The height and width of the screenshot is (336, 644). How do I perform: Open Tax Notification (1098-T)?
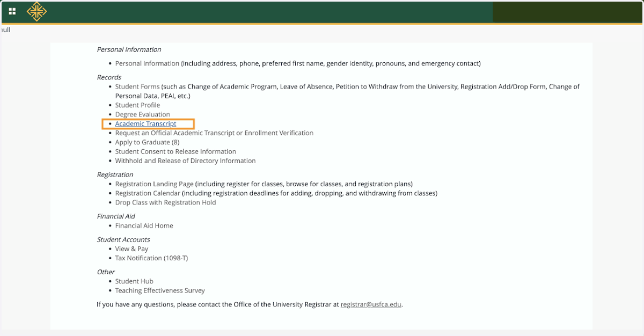pyautogui.click(x=151, y=258)
